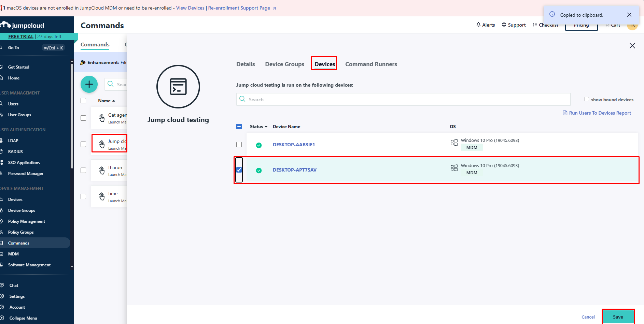This screenshot has width=644, height=324.
Task: Enable show bound devices checkbox
Action: (587, 99)
